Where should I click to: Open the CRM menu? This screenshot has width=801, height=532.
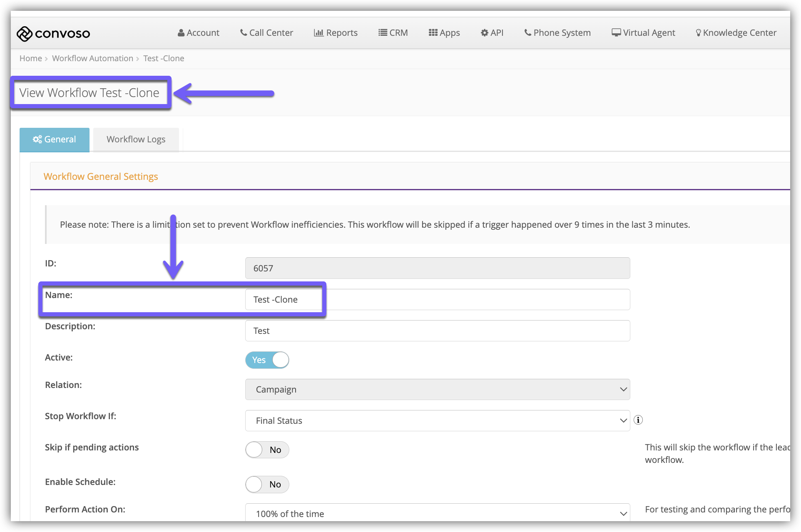pos(393,33)
